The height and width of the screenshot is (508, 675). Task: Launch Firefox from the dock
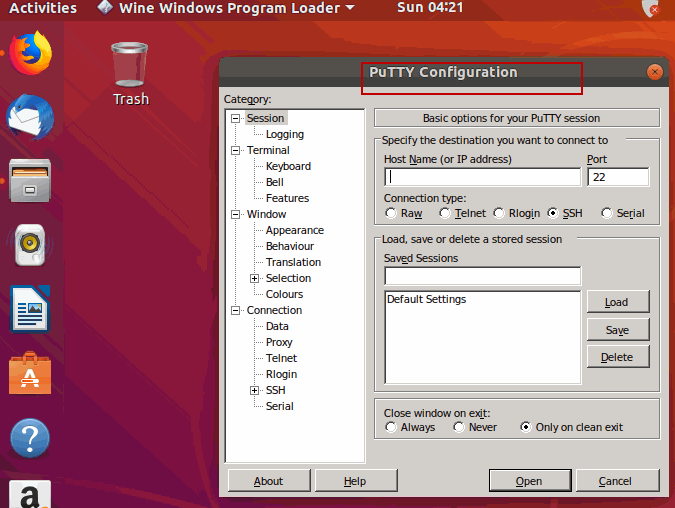click(x=30, y=53)
